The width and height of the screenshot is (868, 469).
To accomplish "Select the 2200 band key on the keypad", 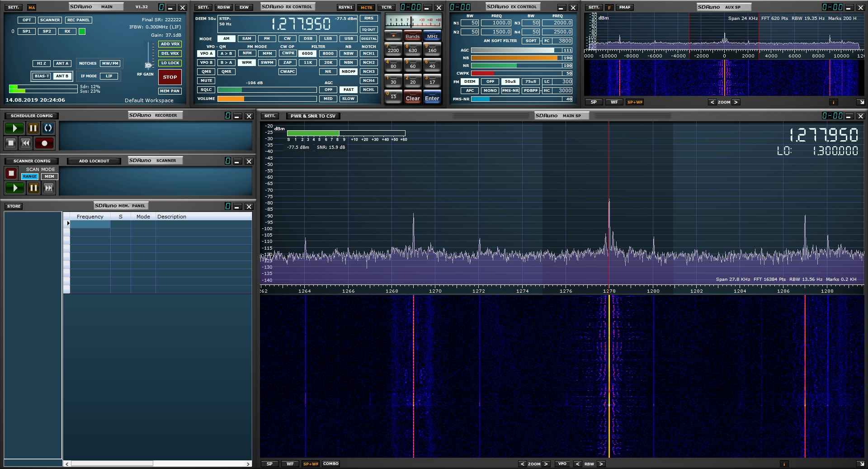I will (x=393, y=49).
